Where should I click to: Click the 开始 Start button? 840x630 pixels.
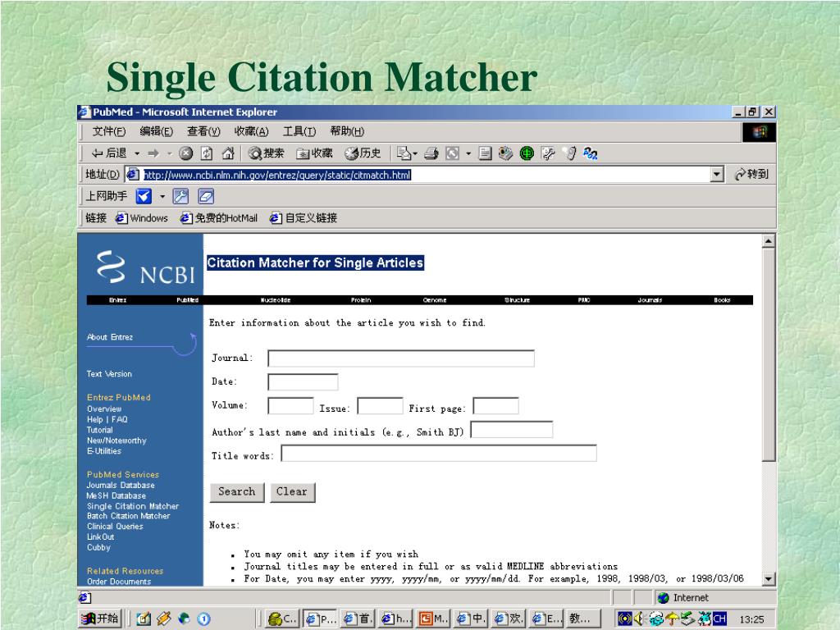(x=100, y=619)
